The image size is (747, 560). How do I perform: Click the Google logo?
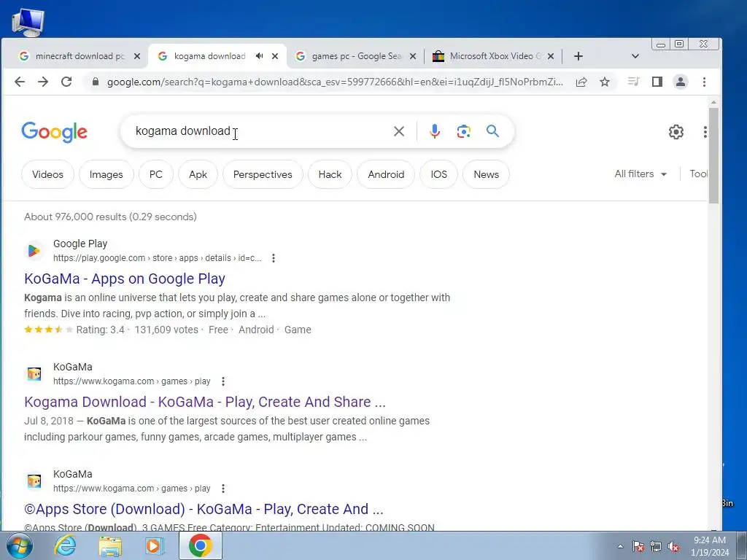(x=54, y=132)
